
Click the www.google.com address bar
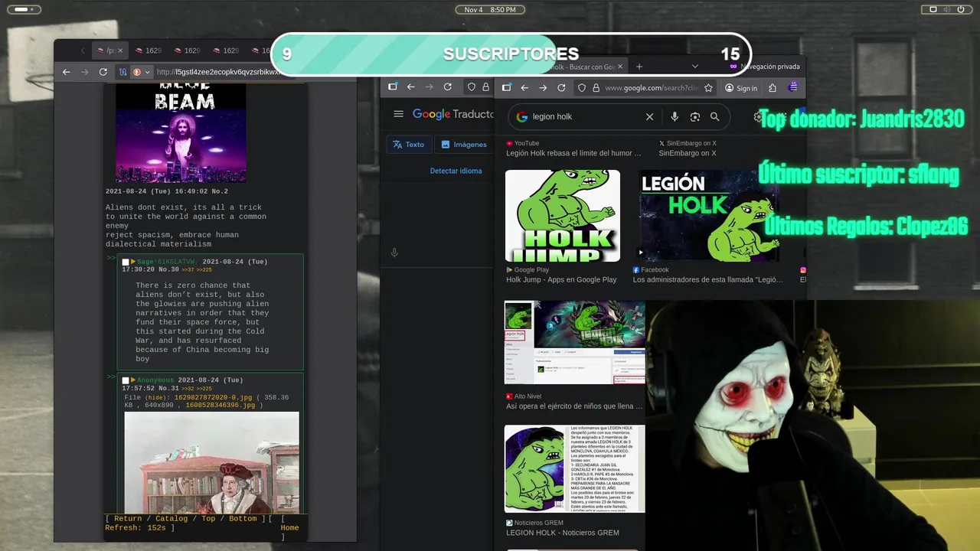tap(651, 88)
